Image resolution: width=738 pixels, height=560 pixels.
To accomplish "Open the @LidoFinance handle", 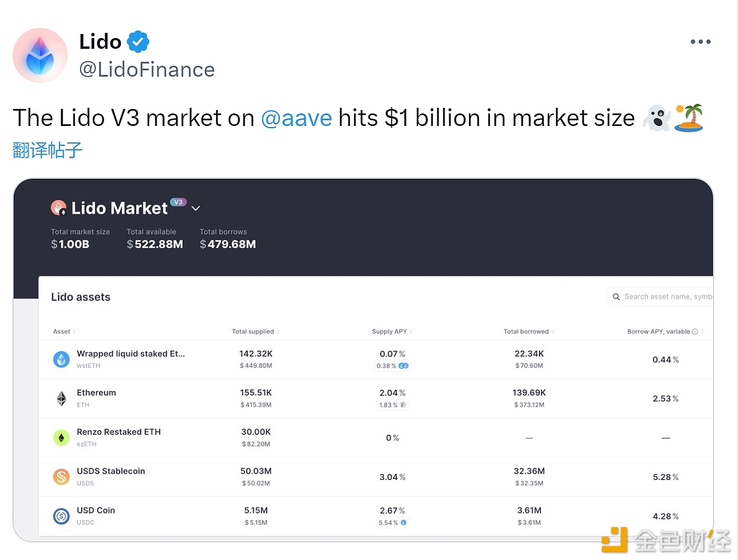I will tap(147, 70).
